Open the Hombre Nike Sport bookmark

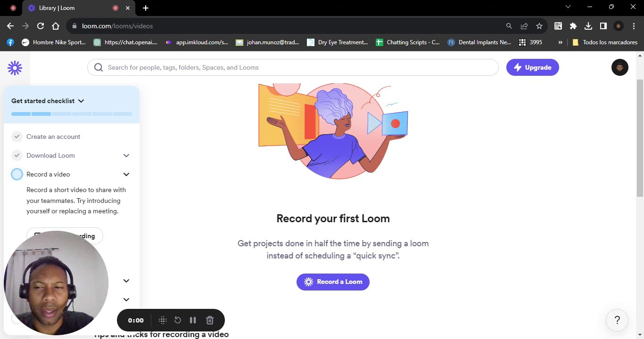[53, 42]
